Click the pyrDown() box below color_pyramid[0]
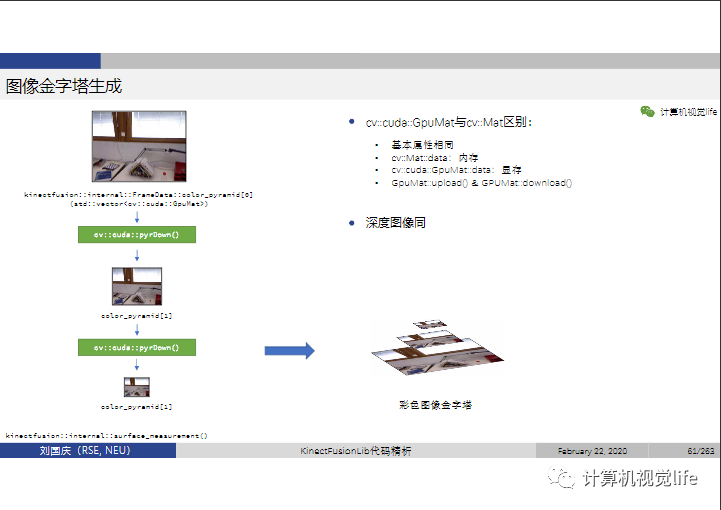This screenshot has width=721, height=510. (137, 235)
